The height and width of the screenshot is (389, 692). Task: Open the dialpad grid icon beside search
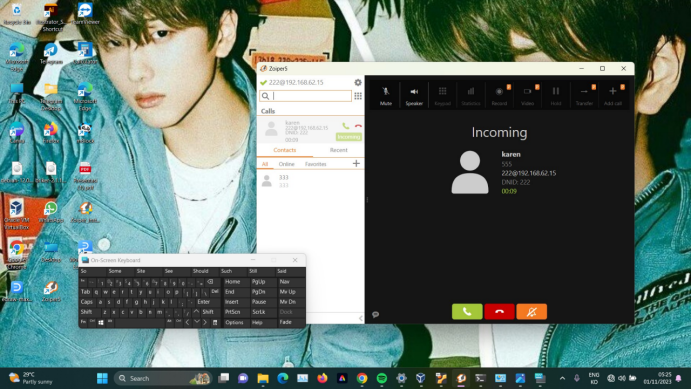pyautogui.click(x=358, y=96)
